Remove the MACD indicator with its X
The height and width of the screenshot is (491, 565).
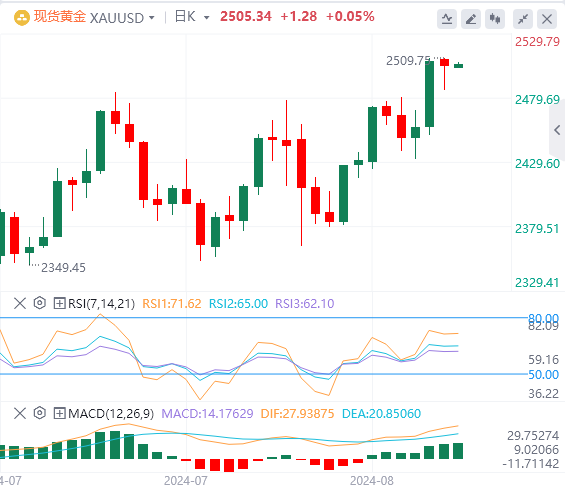[x=20, y=413]
